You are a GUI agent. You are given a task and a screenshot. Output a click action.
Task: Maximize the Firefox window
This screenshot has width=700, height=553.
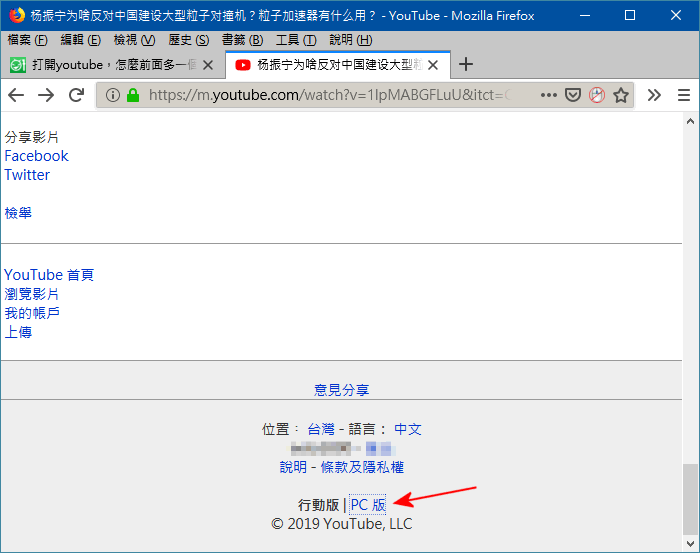630,15
